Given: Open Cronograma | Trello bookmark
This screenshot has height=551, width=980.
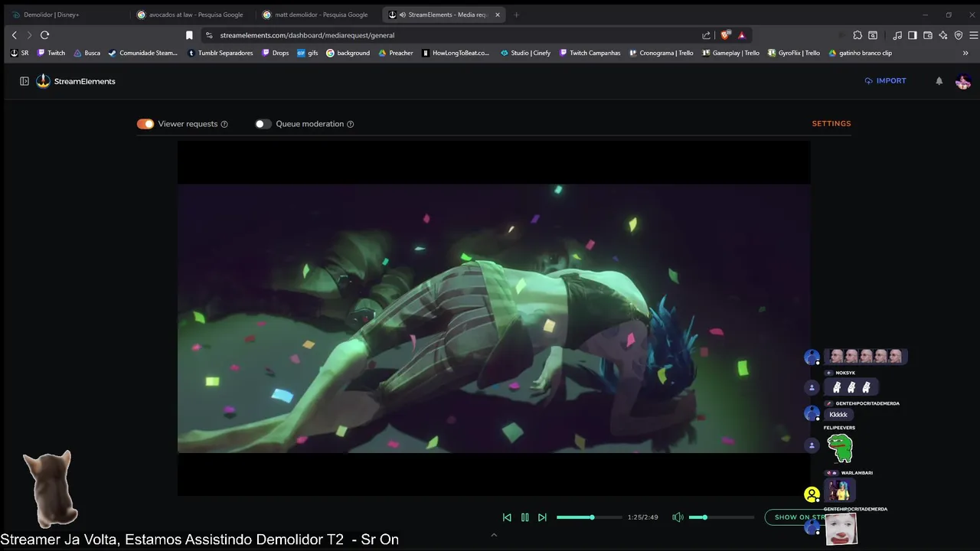Looking at the screenshot, I should [661, 53].
